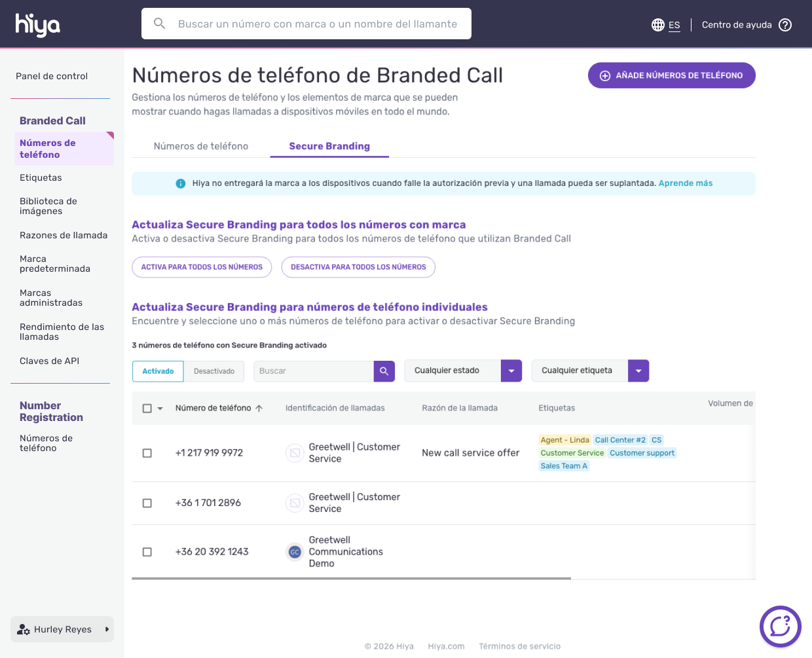Click the globe language icon
The height and width of the screenshot is (658, 812).
tap(657, 25)
